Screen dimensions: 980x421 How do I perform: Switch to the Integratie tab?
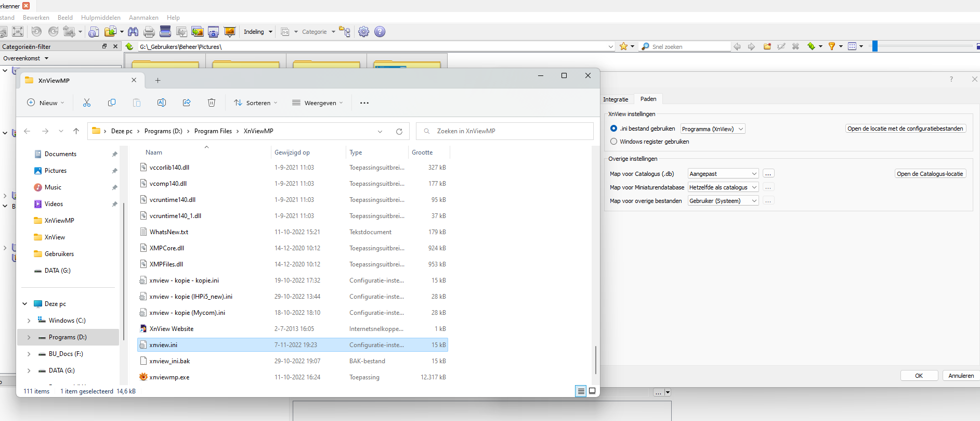tap(616, 99)
